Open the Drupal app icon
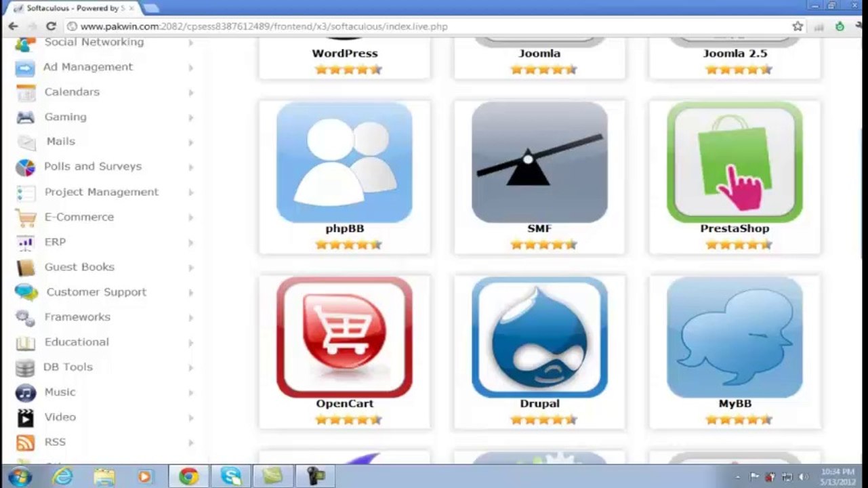Screen dimensions: 868x488 539,337
